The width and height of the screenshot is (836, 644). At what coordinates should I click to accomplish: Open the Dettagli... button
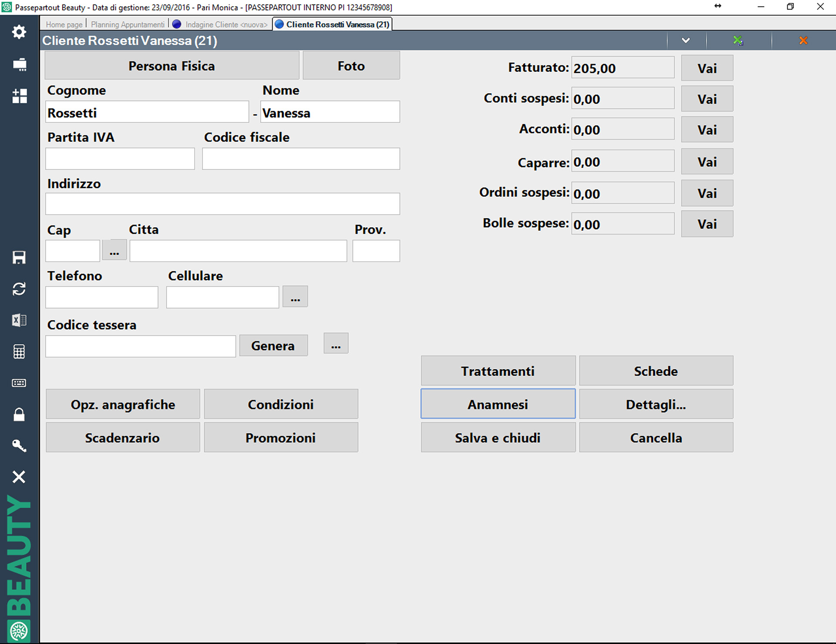656,404
